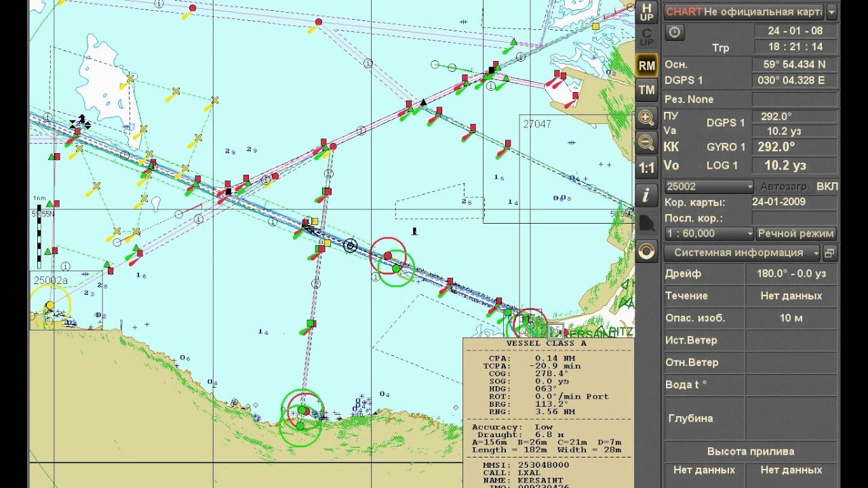Click the Опас. изоб. 10 м value
The image size is (868, 488).
tap(791, 317)
